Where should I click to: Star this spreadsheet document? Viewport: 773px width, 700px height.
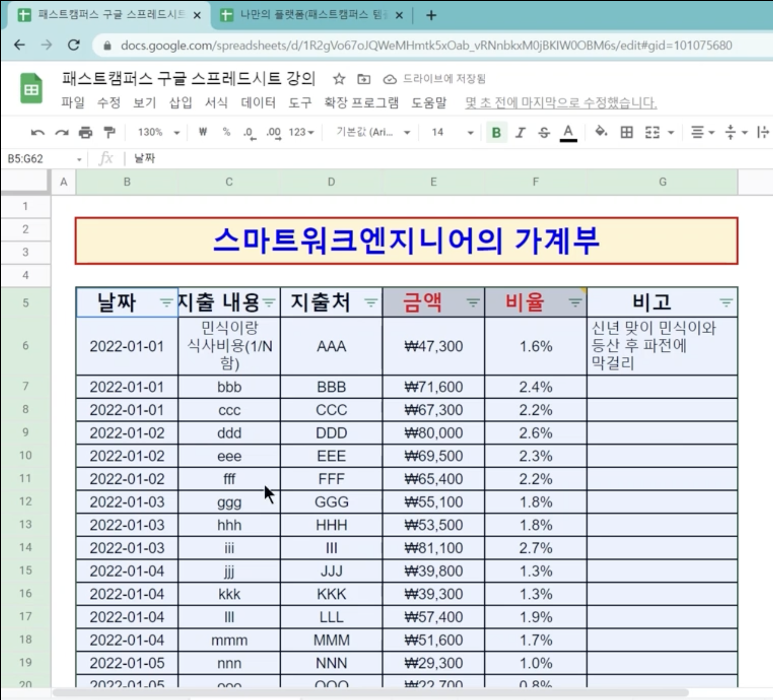[339, 79]
